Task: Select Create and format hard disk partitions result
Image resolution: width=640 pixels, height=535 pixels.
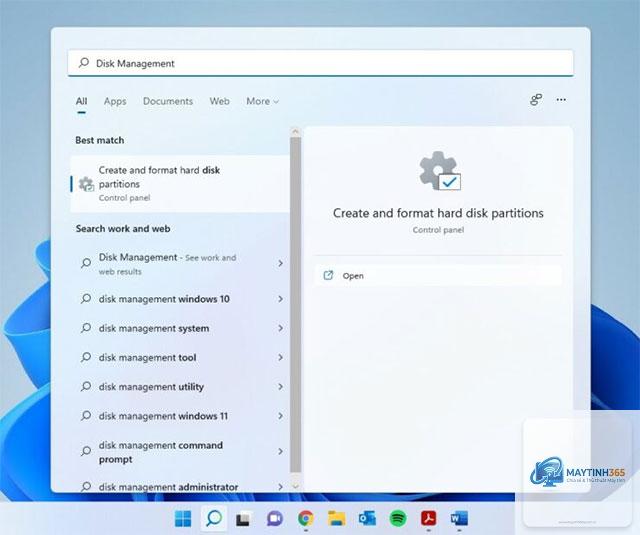Action: coord(180,184)
